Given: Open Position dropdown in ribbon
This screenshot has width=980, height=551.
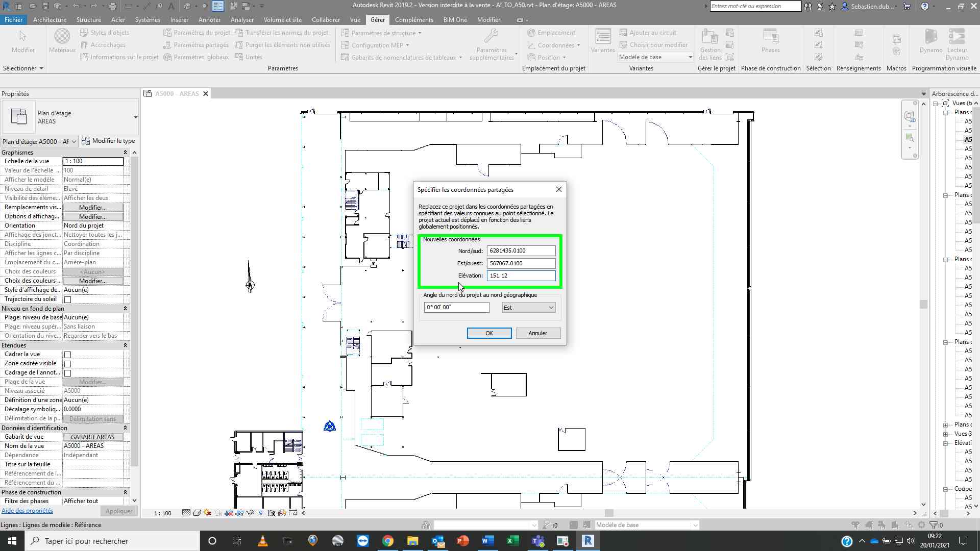Looking at the screenshot, I should click(x=547, y=57).
